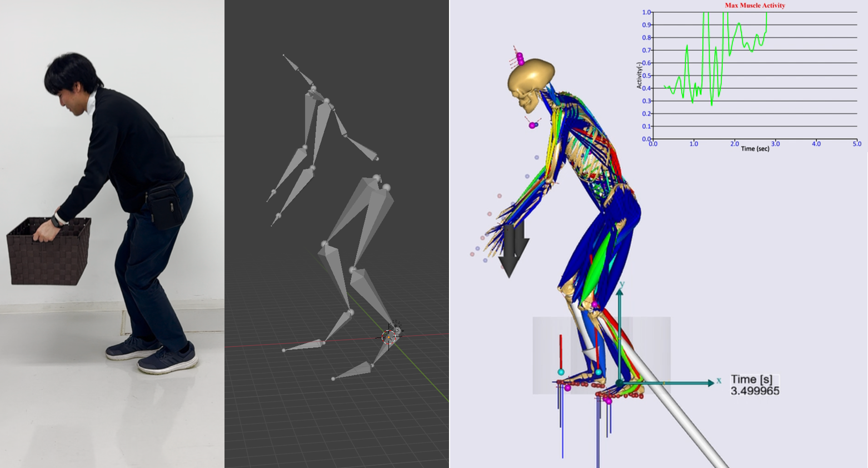868x468 pixels.
Task: Click the Max Muscle Activity chart title
Action: pyautogui.click(x=755, y=6)
